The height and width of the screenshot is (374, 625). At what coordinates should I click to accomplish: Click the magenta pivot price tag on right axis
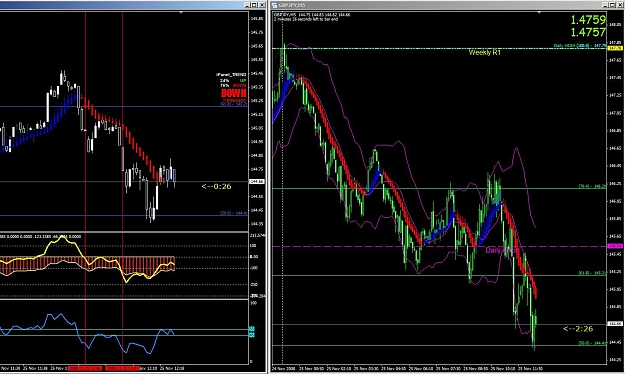pyautogui.click(x=615, y=246)
